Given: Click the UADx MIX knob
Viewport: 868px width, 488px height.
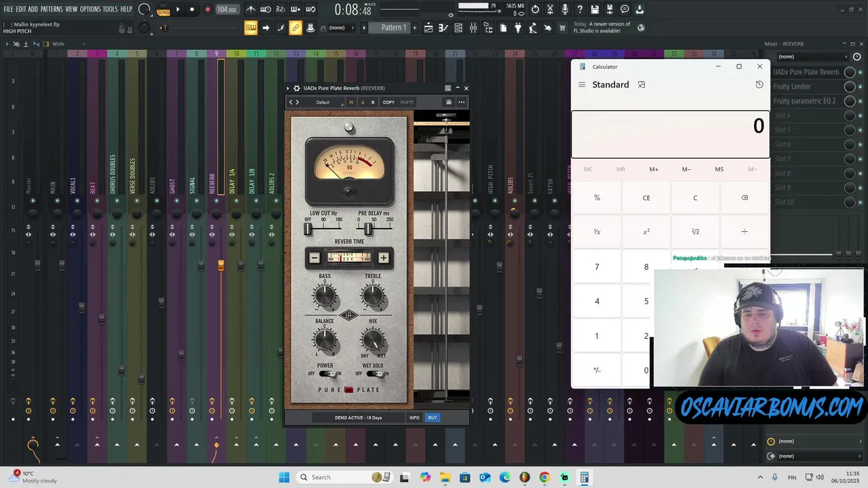Looking at the screenshot, I should [x=373, y=341].
